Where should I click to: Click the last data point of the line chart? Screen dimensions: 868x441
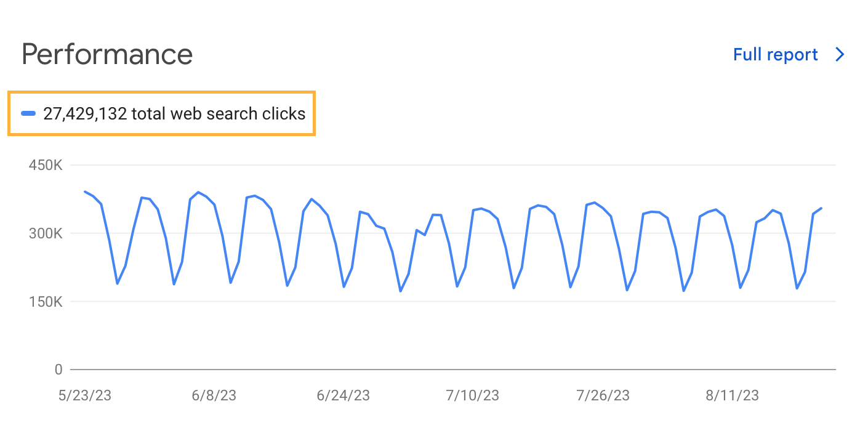pos(821,208)
